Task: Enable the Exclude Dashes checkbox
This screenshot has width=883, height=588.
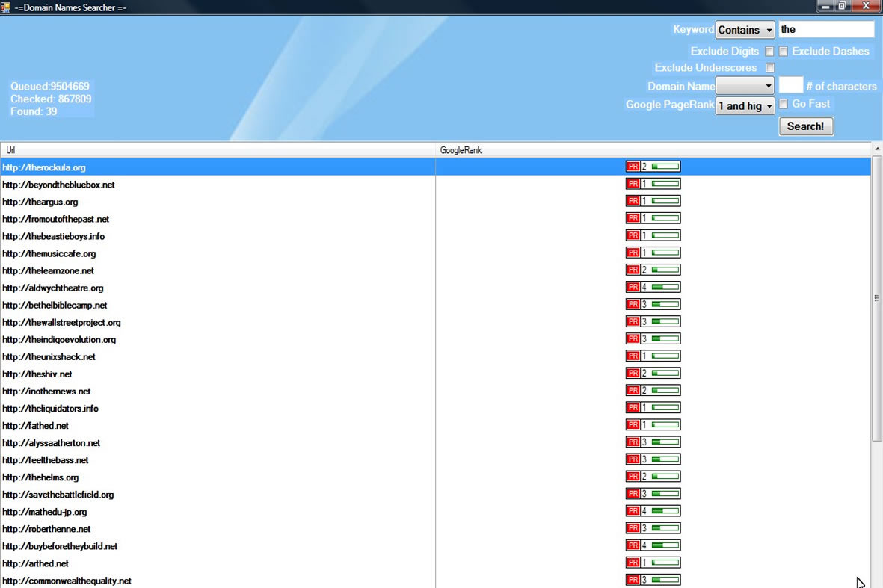Action: click(x=784, y=52)
